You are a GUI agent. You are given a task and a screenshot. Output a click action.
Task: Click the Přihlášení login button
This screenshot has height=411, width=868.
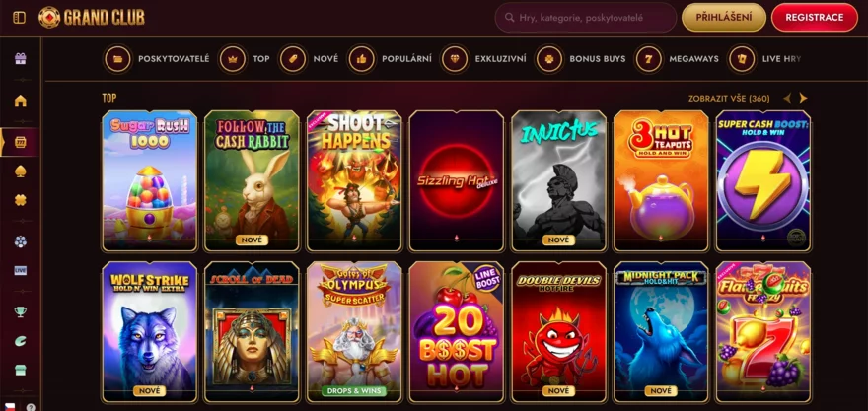[724, 18]
